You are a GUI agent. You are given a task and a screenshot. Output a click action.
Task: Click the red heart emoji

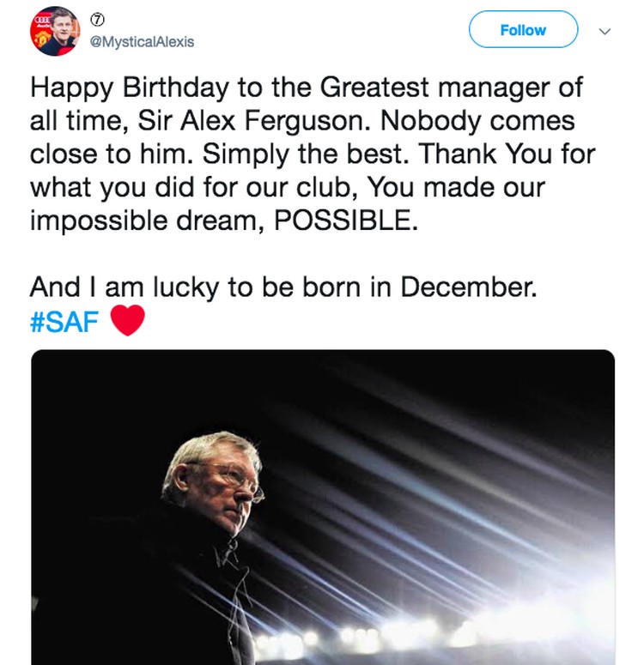point(128,322)
